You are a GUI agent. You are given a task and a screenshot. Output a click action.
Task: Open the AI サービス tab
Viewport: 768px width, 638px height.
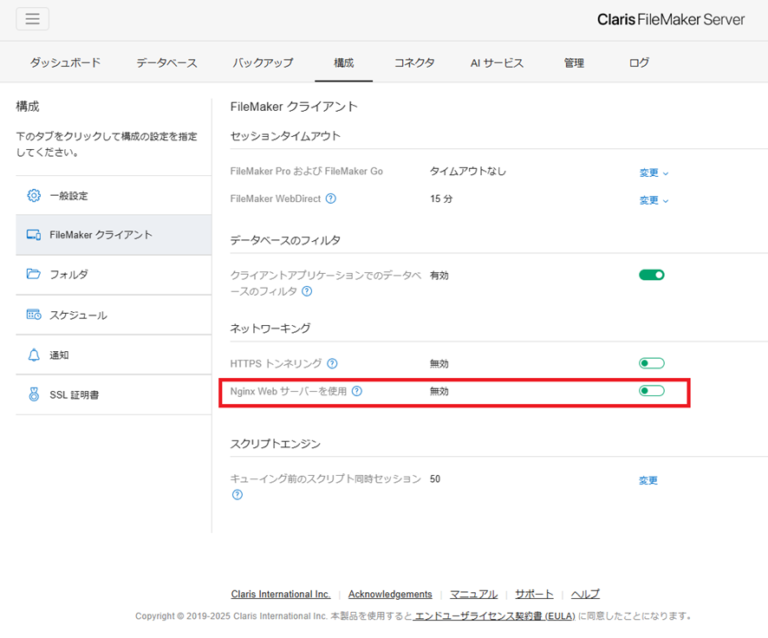497,63
